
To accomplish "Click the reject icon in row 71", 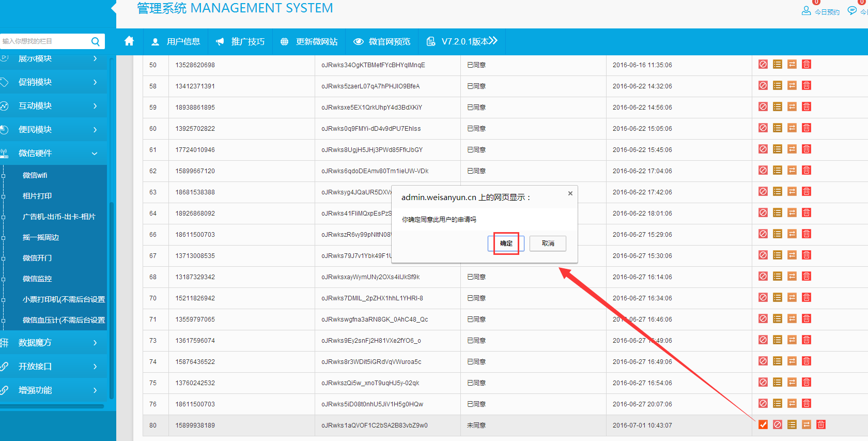I will coord(763,318).
